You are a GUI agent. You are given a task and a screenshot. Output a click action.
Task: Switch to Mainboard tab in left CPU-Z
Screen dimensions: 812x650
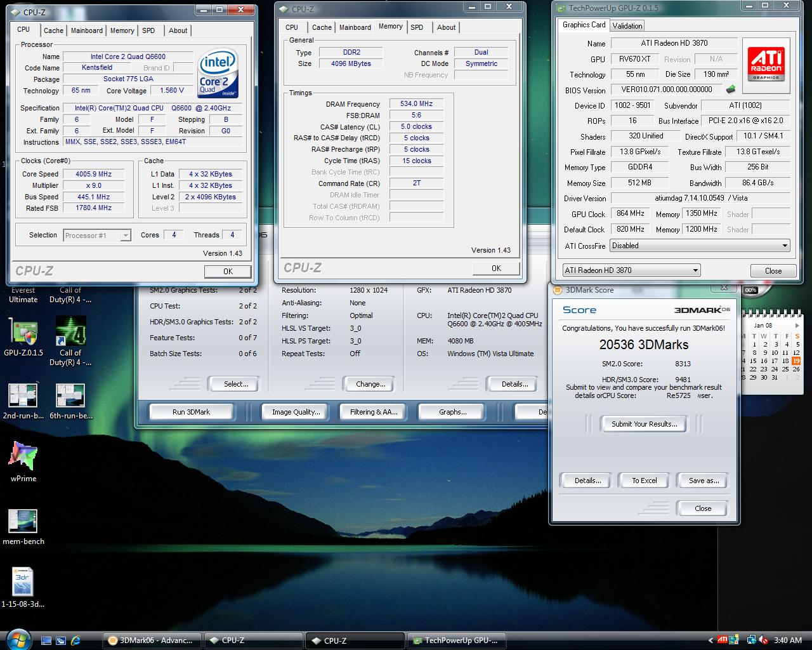tap(87, 30)
